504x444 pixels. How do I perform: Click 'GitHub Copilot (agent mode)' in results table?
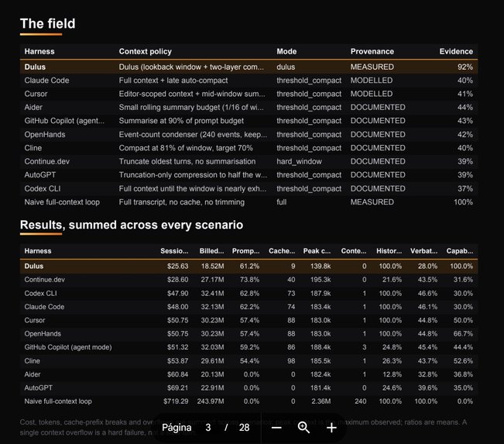point(68,347)
